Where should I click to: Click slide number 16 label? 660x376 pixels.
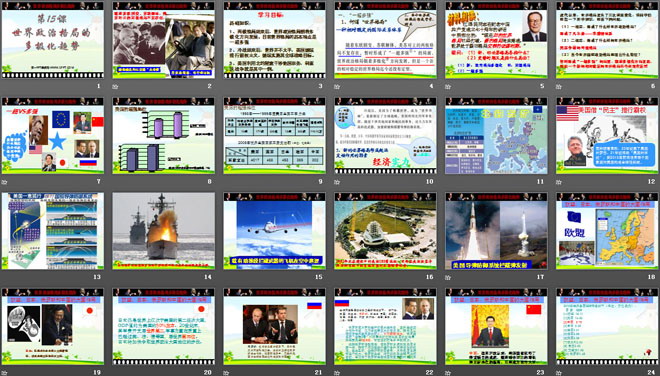[x=430, y=277]
